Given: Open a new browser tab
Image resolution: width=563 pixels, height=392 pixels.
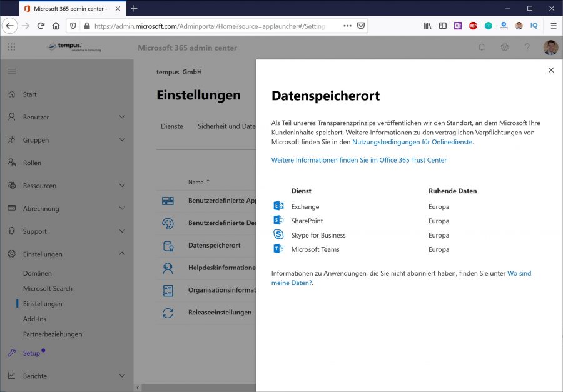Looking at the screenshot, I should click(134, 8).
